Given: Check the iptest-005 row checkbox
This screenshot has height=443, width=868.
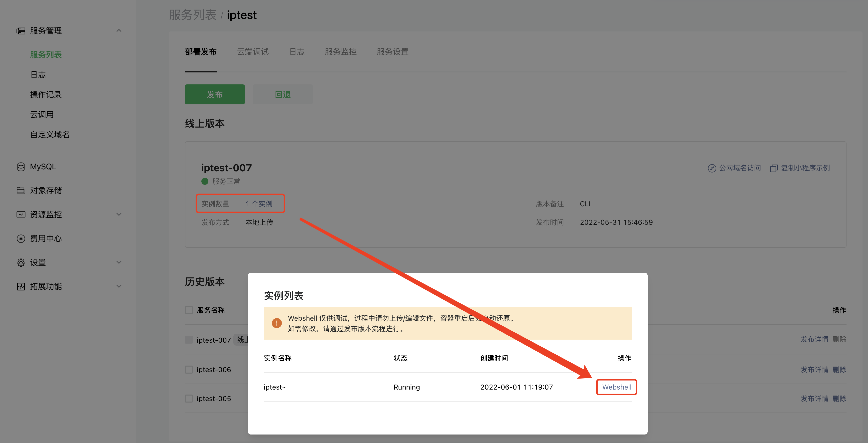Looking at the screenshot, I should [x=189, y=399].
